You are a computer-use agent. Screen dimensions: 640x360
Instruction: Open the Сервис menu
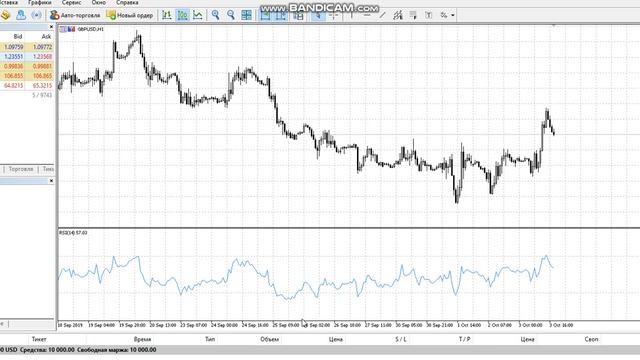(x=71, y=3)
